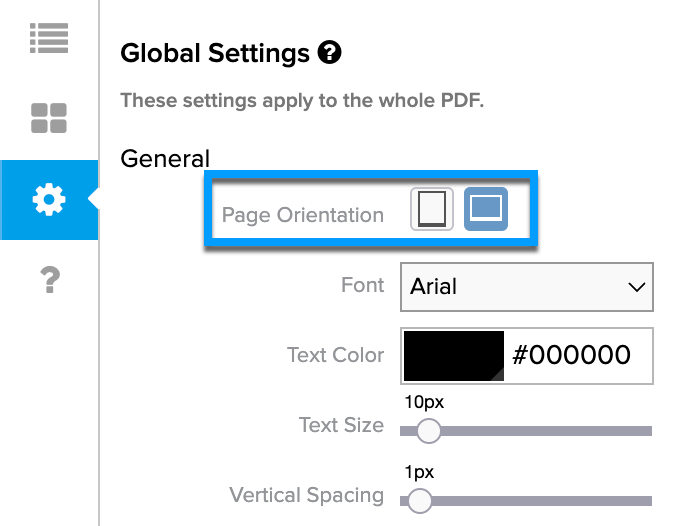Open the question mark help sidebar icon
The image size is (700, 526).
50,280
